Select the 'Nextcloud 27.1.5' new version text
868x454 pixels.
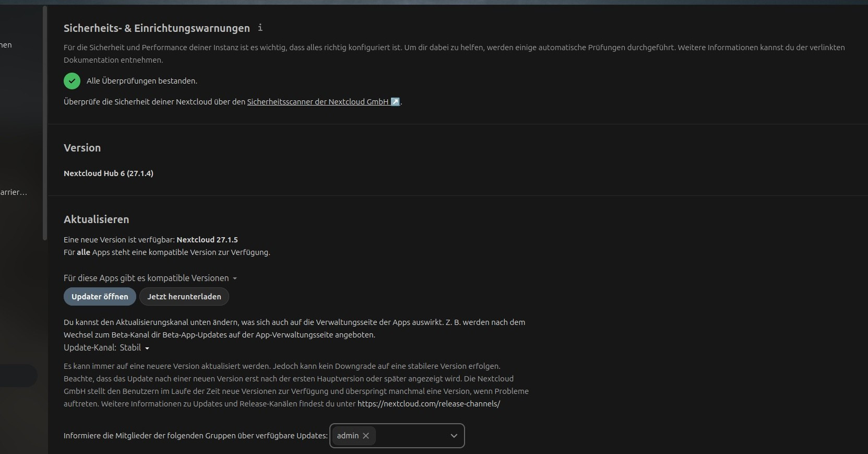coord(207,240)
